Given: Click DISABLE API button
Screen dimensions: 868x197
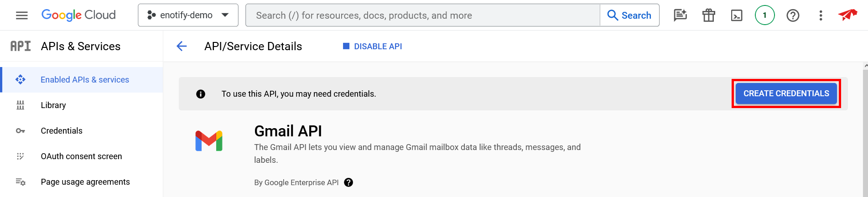Looking at the screenshot, I should 373,47.
